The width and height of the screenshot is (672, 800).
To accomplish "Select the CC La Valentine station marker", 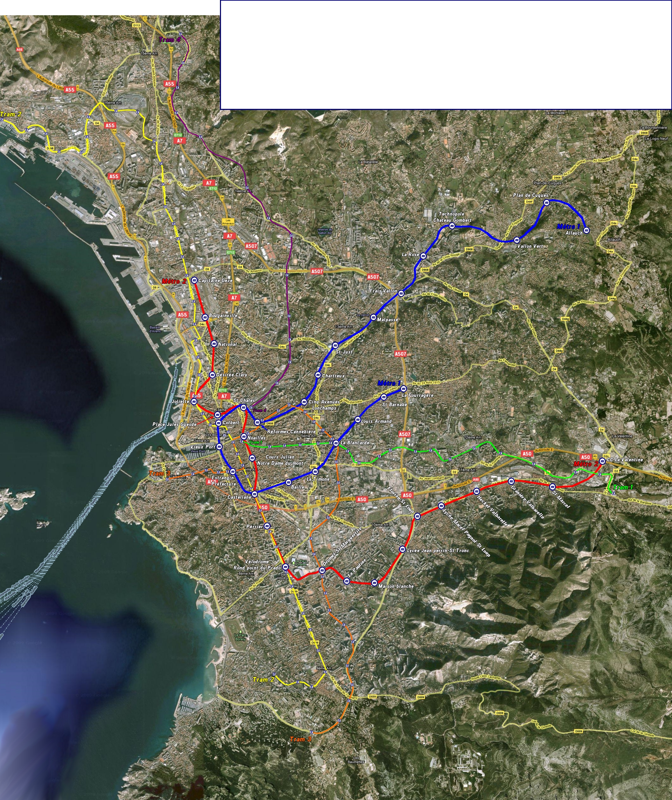I will [603, 462].
